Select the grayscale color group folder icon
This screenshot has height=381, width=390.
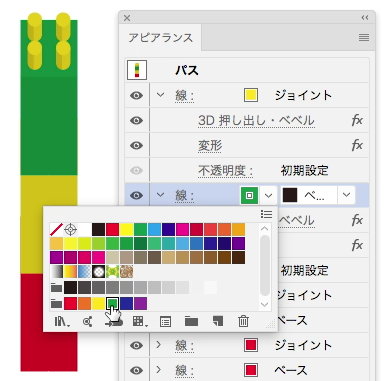tap(56, 288)
